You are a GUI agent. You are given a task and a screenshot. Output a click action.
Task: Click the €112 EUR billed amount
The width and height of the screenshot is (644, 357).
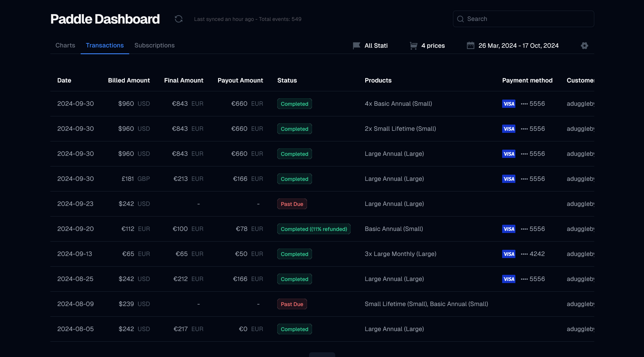coord(136,229)
